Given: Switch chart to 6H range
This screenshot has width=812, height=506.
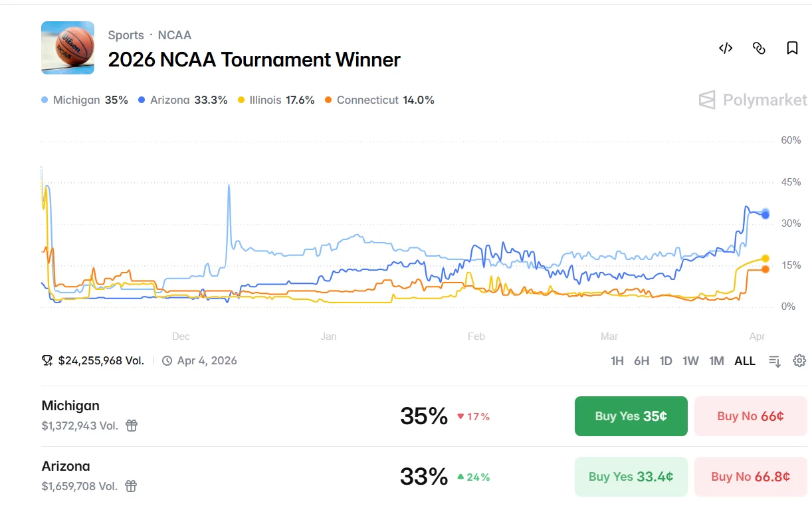Looking at the screenshot, I should (x=641, y=361).
